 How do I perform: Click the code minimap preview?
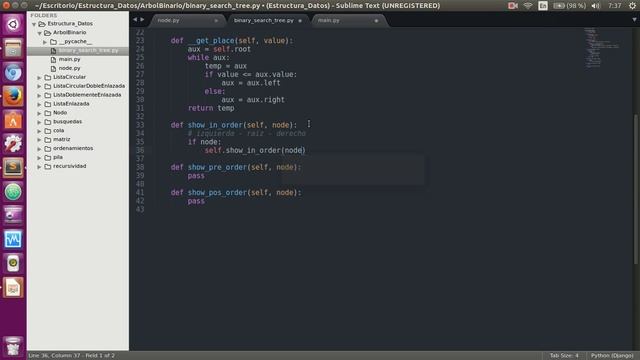(x=601, y=47)
